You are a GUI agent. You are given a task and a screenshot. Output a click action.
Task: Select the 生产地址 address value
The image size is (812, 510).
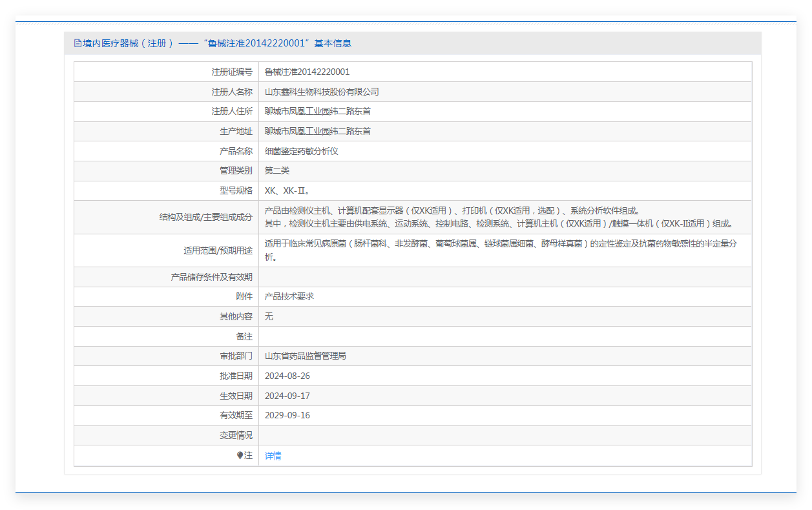click(x=318, y=131)
